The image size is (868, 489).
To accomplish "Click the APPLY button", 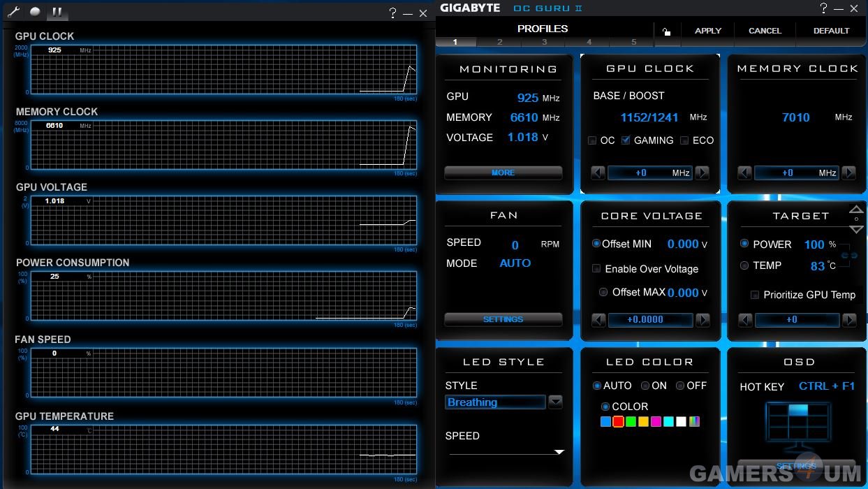I will (x=708, y=31).
